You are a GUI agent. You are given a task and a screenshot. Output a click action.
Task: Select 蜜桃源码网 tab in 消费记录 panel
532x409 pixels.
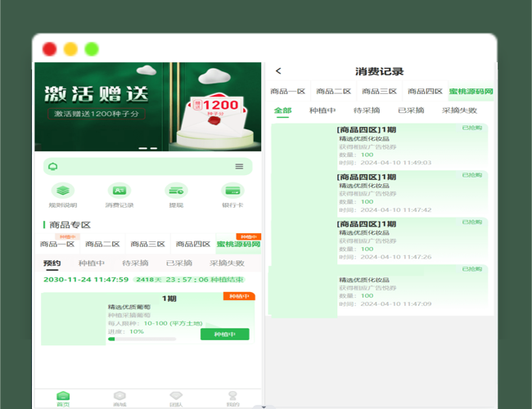(471, 92)
